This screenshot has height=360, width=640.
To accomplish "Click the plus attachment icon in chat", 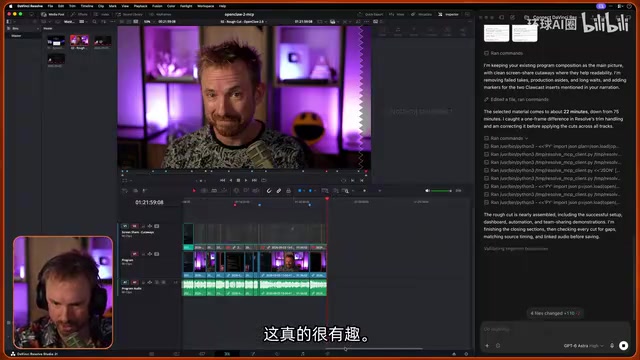I will pyautogui.click(x=487, y=346).
